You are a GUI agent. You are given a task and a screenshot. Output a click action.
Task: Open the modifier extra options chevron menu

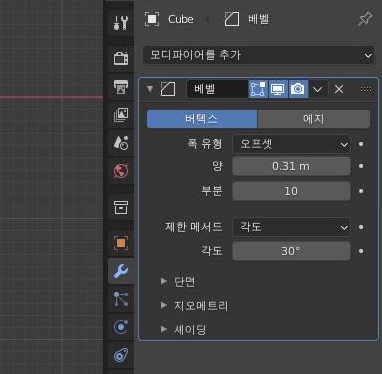318,89
